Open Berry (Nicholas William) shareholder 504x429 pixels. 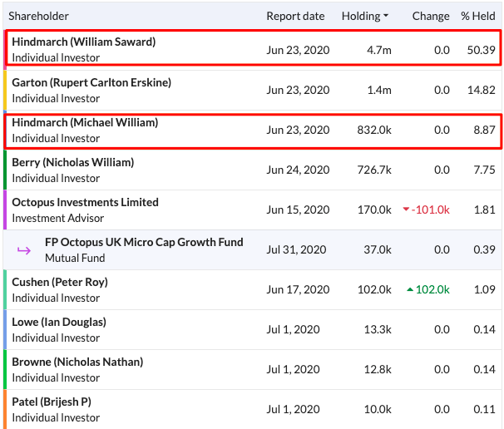(72, 162)
